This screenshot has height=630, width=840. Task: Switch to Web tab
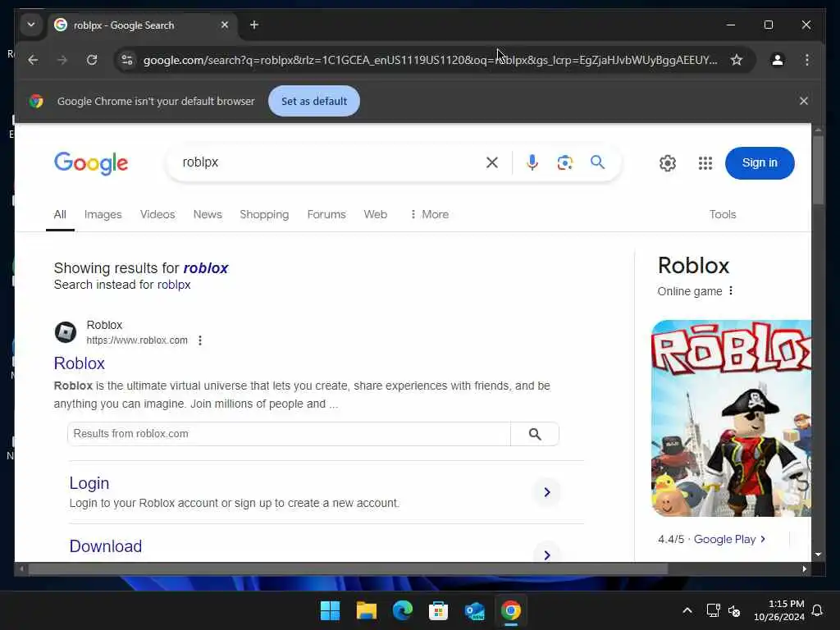click(375, 215)
